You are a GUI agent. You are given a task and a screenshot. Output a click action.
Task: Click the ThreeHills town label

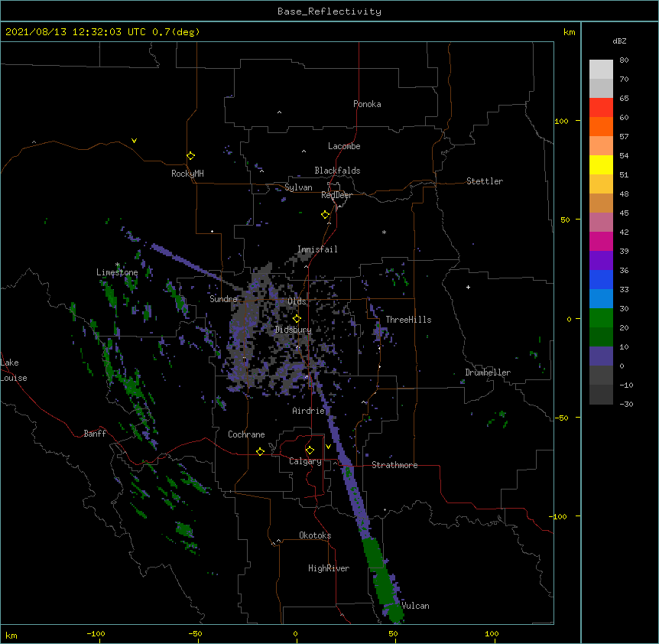point(408,320)
